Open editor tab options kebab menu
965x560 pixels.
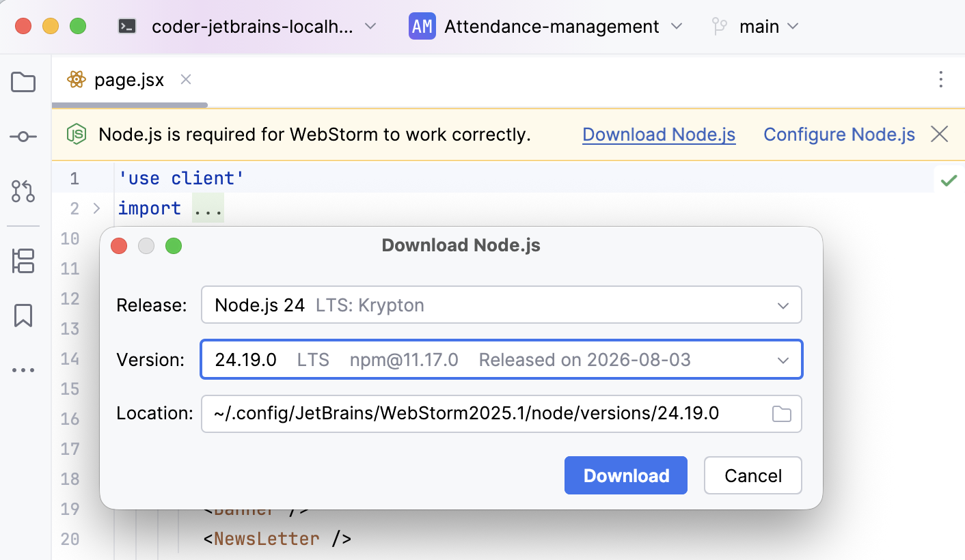[941, 80]
